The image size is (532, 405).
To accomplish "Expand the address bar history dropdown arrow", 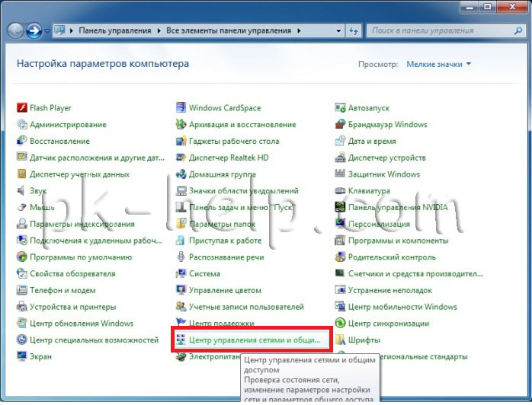I will pos(338,31).
